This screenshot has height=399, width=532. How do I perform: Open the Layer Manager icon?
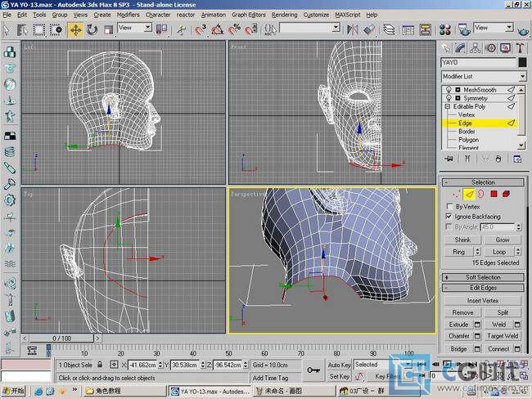point(389,29)
